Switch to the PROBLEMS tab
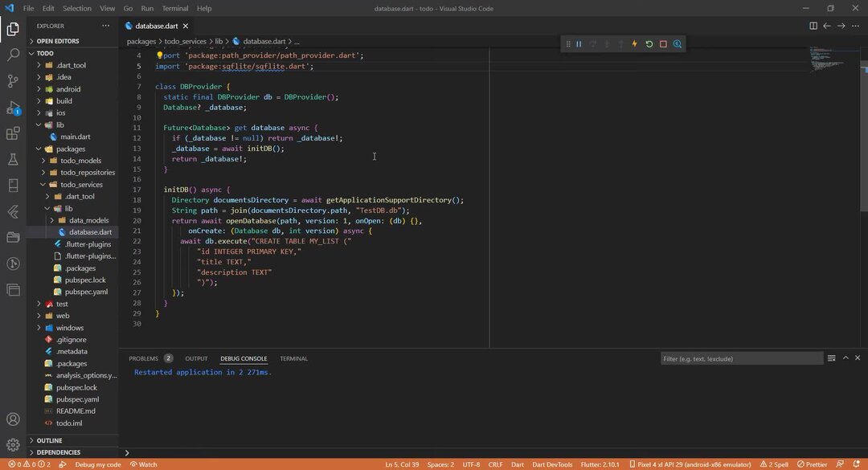 144,358
